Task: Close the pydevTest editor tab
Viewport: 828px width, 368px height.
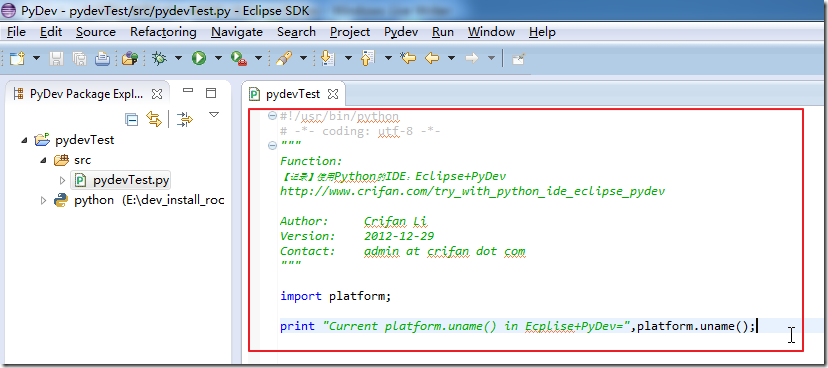Action: click(x=333, y=95)
